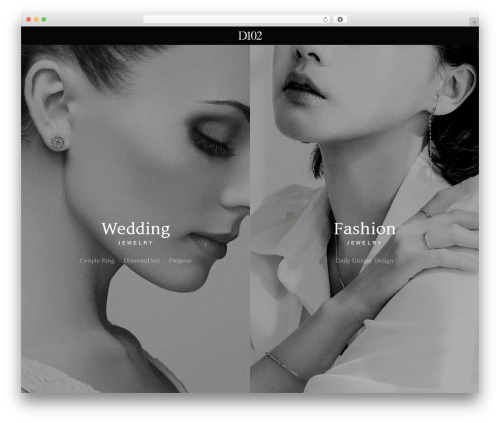Open a new tab with plus button
This screenshot has height=423, width=500.
[x=474, y=22]
